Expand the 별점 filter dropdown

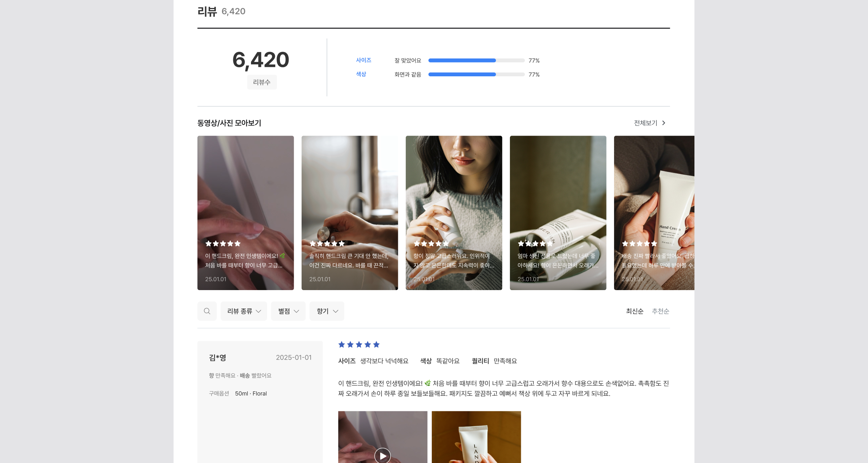[288, 311]
